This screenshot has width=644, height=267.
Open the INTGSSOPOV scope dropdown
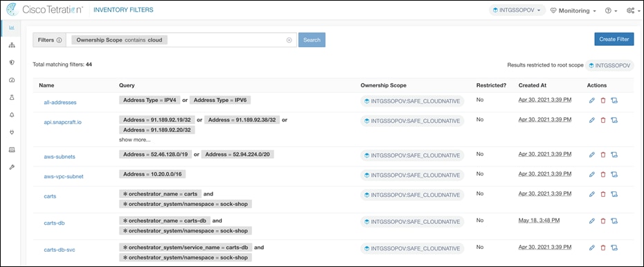pyautogui.click(x=517, y=10)
